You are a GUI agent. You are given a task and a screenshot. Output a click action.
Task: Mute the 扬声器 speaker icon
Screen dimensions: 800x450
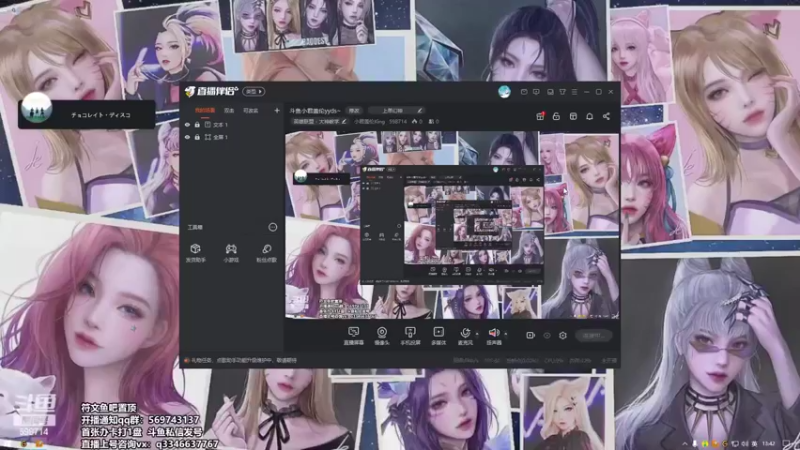[x=493, y=333]
